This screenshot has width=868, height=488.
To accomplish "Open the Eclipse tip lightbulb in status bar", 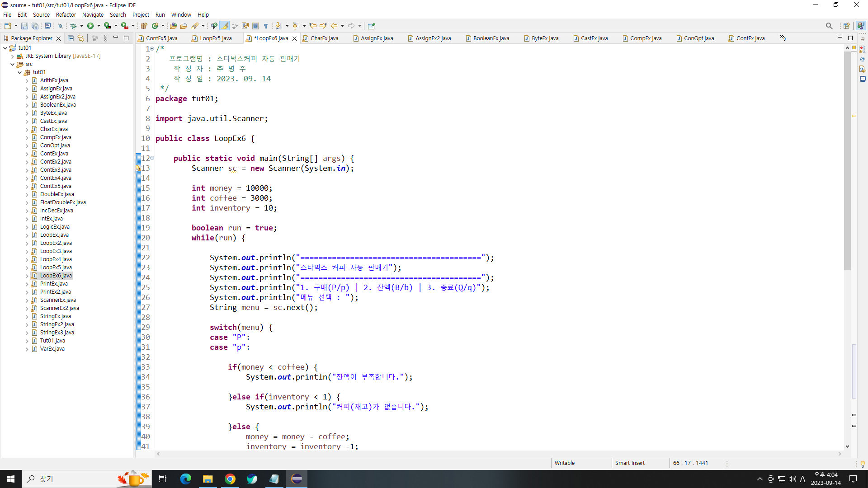I will [863, 464].
